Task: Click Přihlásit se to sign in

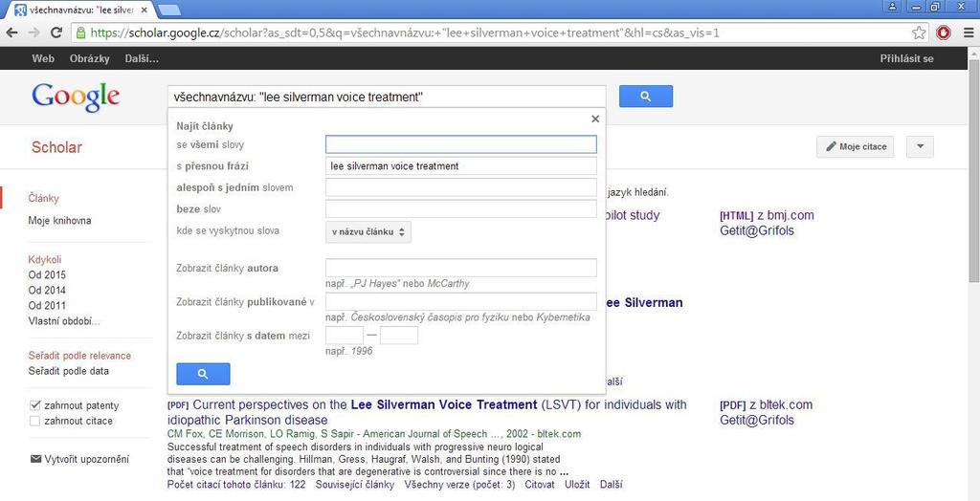Action: tap(907, 58)
